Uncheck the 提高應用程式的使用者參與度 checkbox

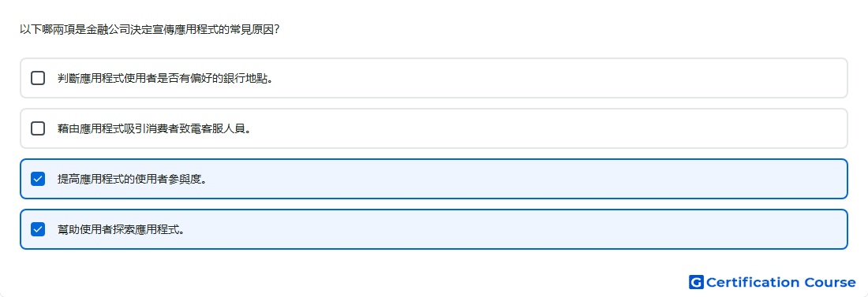pos(38,179)
